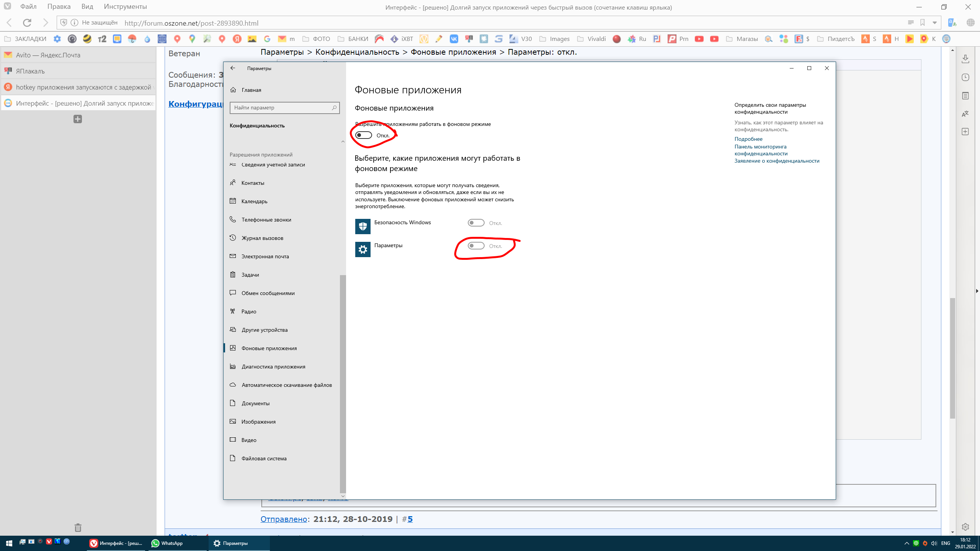Open the history clock panel icon
Viewport: 980px width, 551px height.
coord(965,77)
